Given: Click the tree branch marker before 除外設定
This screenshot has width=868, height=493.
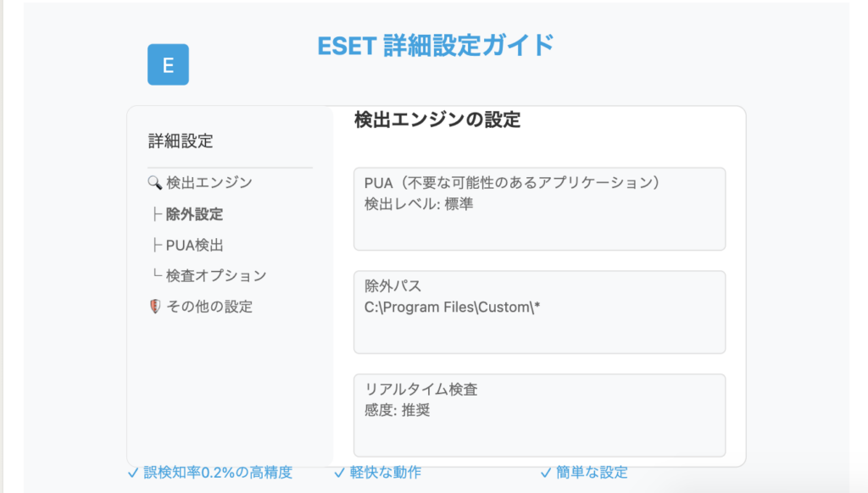Looking at the screenshot, I should (x=157, y=214).
